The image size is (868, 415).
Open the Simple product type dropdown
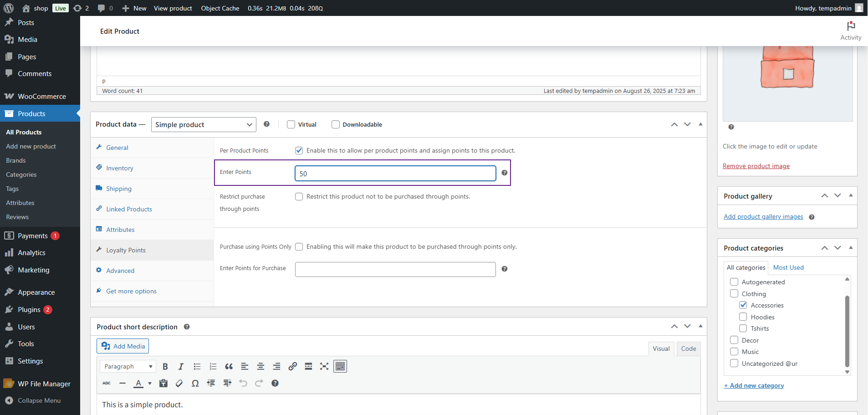(203, 125)
